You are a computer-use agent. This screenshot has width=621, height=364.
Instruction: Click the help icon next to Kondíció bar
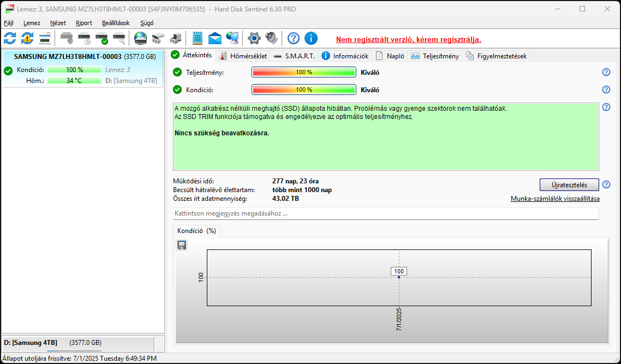(x=606, y=89)
